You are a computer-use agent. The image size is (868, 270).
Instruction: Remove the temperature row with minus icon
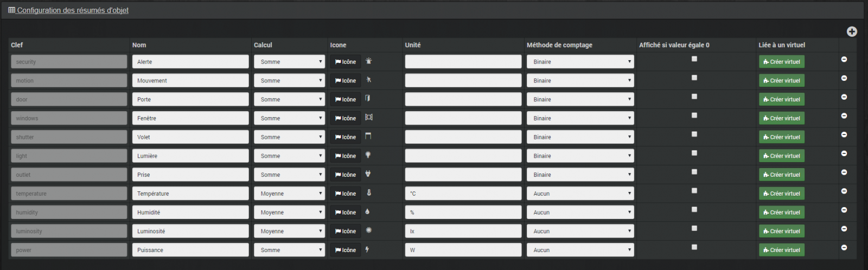844,191
